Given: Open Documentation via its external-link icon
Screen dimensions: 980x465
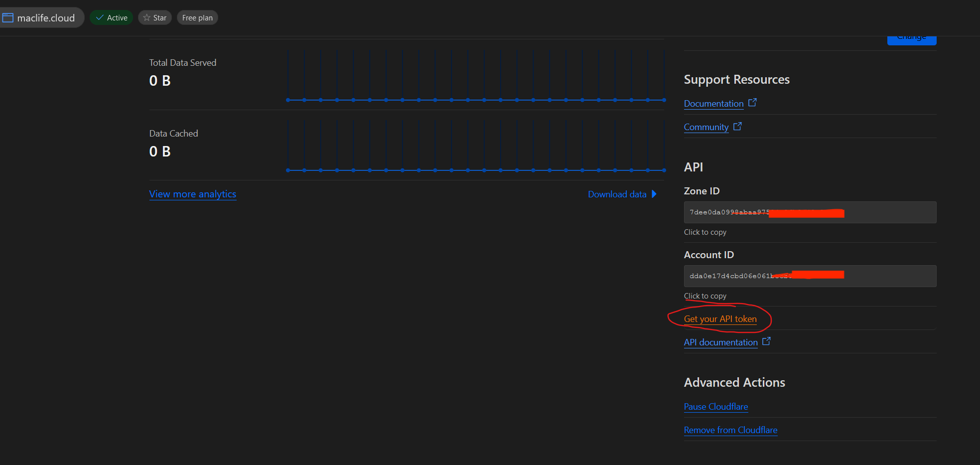Looking at the screenshot, I should click(753, 102).
